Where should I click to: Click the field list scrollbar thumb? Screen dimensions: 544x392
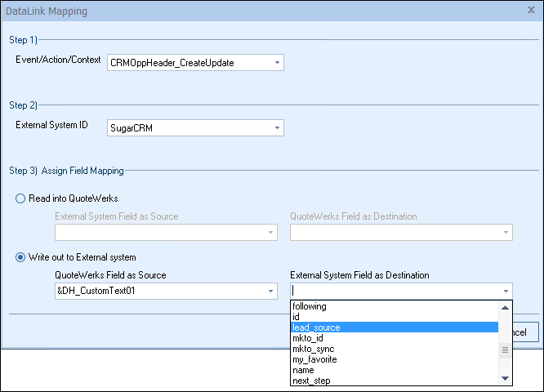[x=506, y=350]
